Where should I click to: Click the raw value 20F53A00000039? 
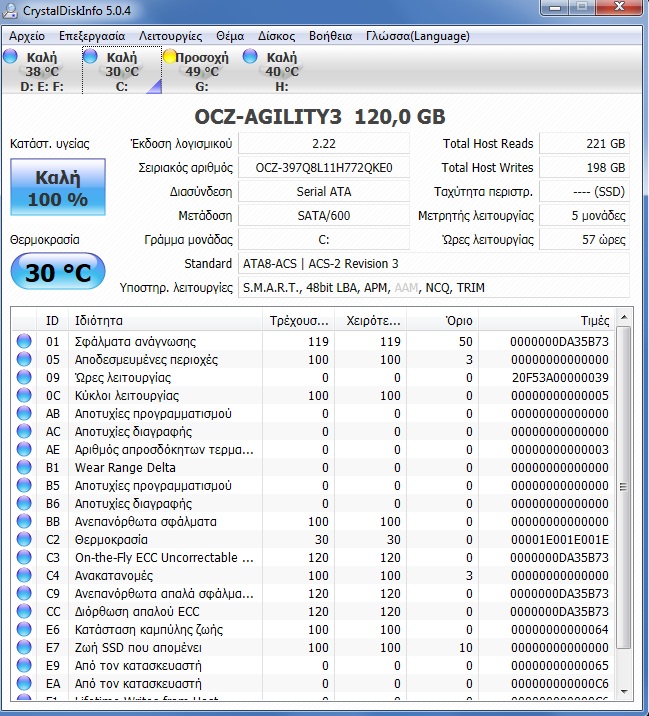[x=560, y=378]
